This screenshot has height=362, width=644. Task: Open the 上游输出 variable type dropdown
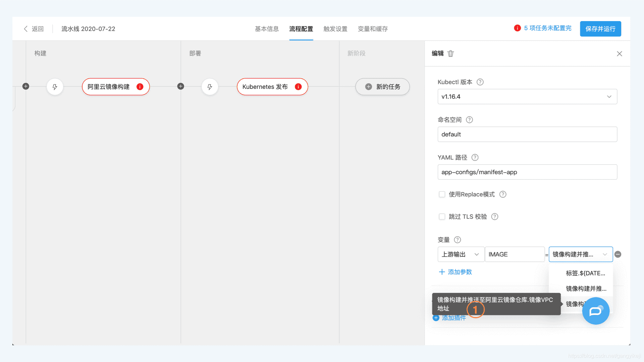tap(461, 254)
